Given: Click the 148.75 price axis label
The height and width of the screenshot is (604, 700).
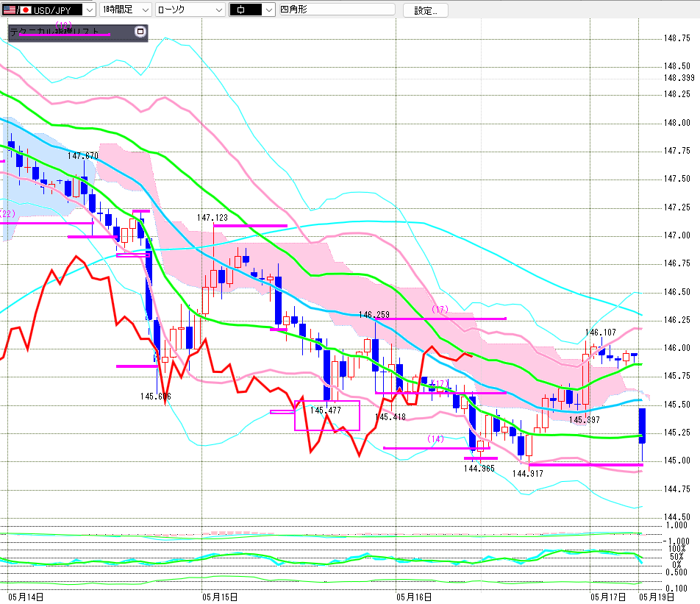Looking at the screenshot, I should coord(676,38).
